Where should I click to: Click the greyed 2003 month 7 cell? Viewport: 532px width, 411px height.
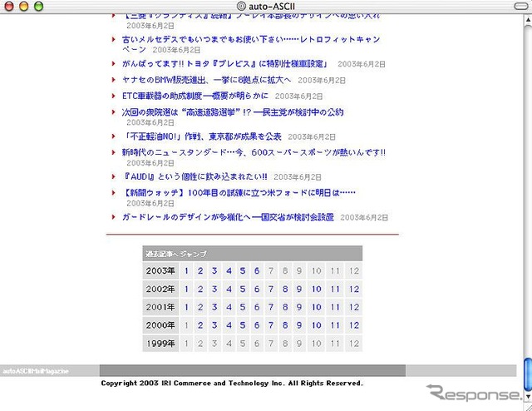point(271,270)
